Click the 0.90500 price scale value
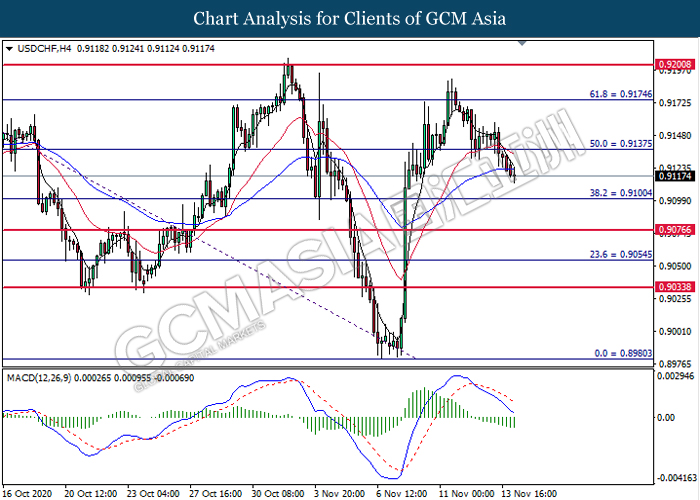This screenshot has height=500, width=700. [675, 266]
